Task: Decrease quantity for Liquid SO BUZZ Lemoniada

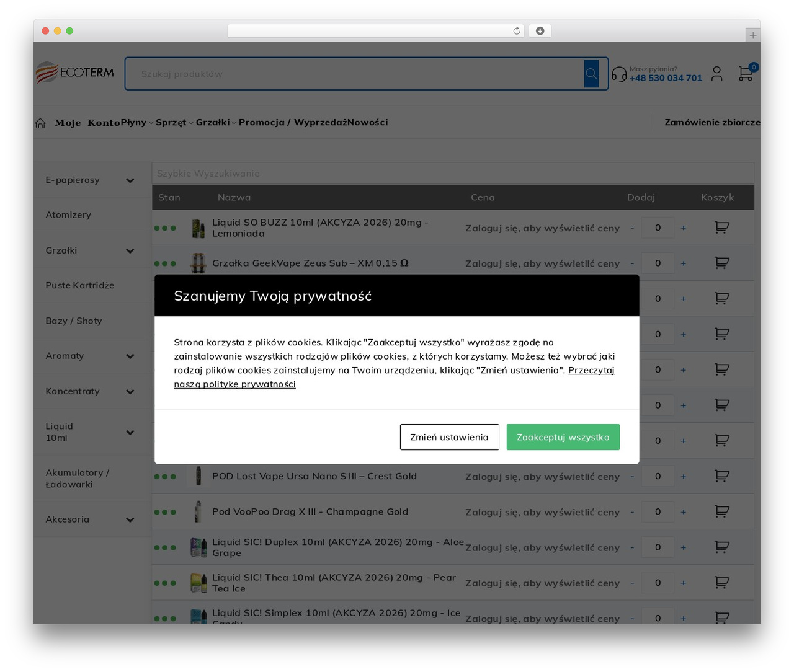Action: pos(632,228)
